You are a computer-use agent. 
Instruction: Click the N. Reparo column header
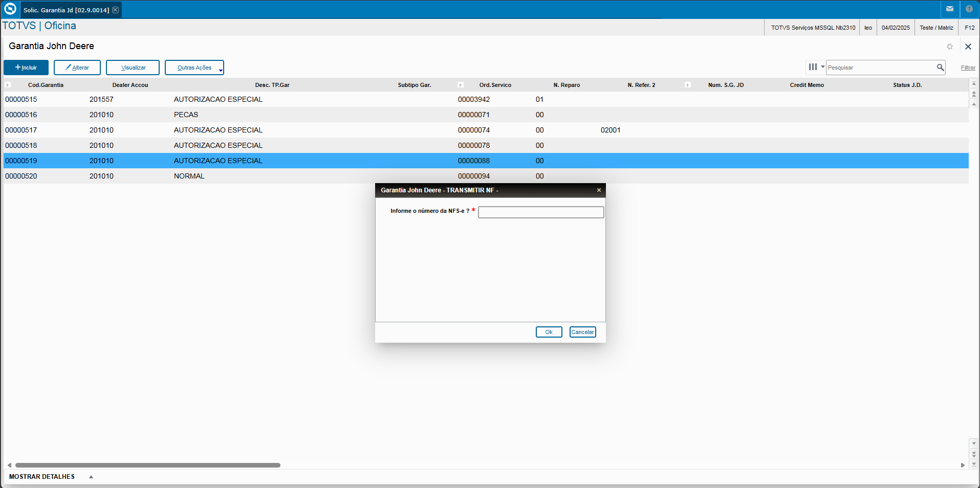567,85
